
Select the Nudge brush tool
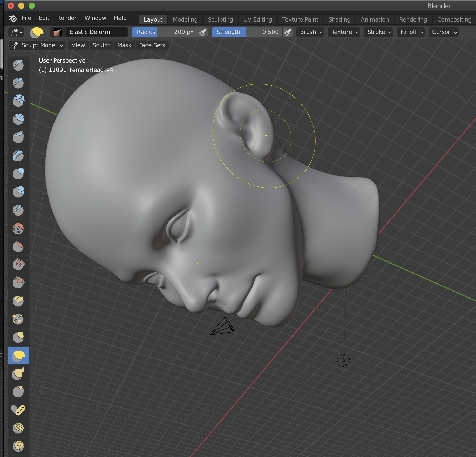(18, 428)
